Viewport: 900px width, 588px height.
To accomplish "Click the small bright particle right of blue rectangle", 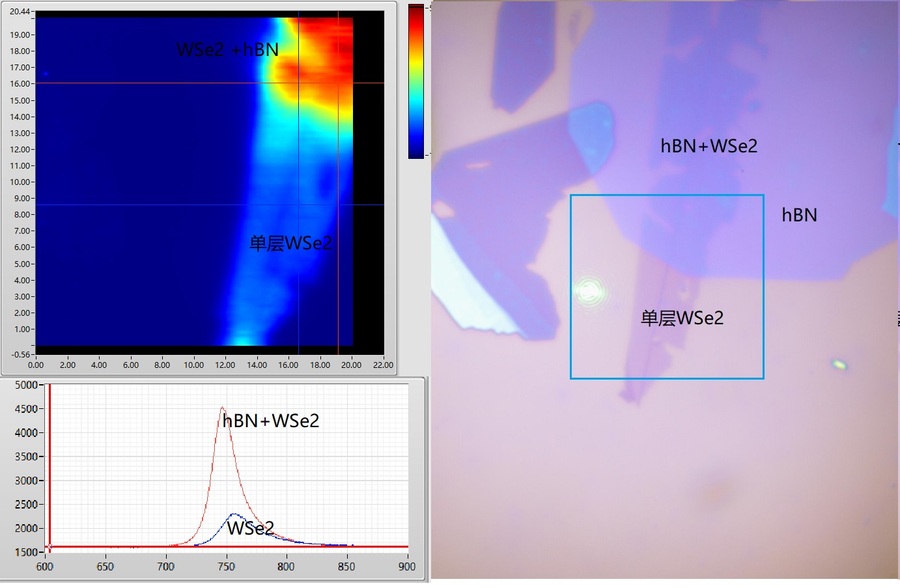I will click(840, 365).
